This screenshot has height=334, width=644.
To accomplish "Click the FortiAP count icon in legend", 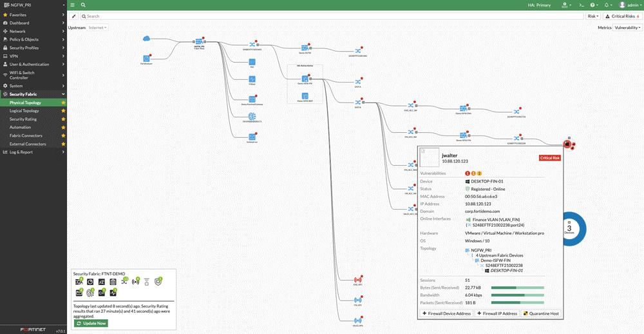I will (135, 282).
